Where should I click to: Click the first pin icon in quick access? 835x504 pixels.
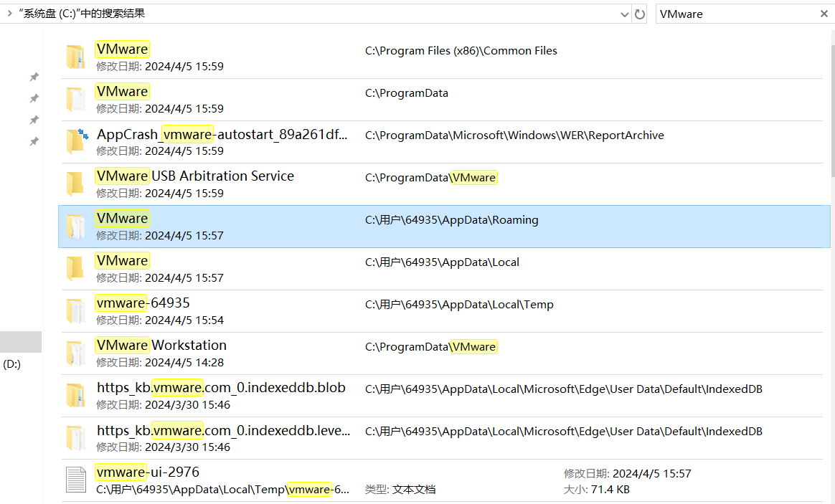click(x=34, y=77)
